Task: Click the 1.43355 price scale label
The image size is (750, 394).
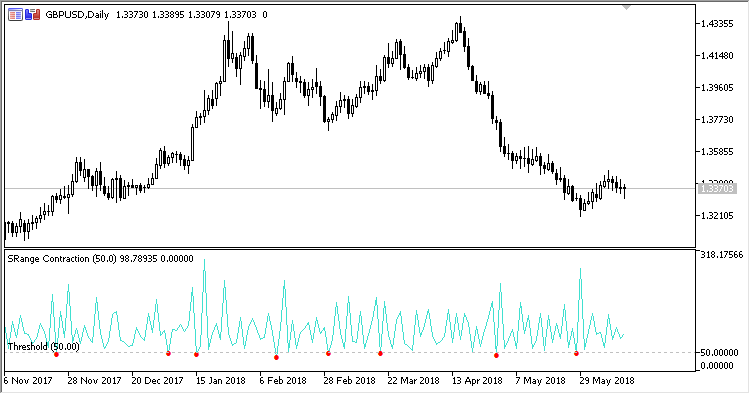Action: click(x=717, y=24)
